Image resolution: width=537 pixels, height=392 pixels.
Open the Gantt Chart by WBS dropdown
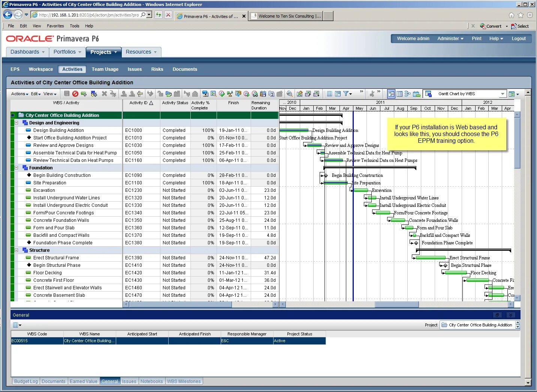tap(503, 94)
